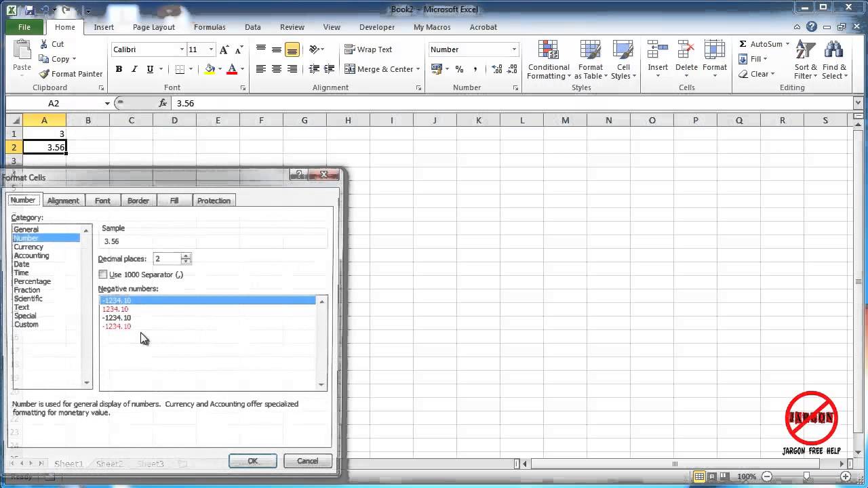The width and height of the screenshot is (868, 488).
Task: Switch to Protection tab in Format Cells
Action: click(214, 201)
